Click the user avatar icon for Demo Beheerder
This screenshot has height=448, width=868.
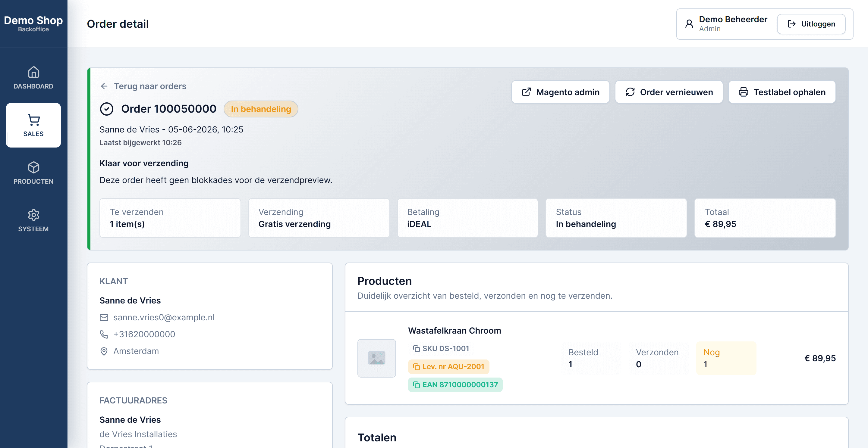[689, 24]
